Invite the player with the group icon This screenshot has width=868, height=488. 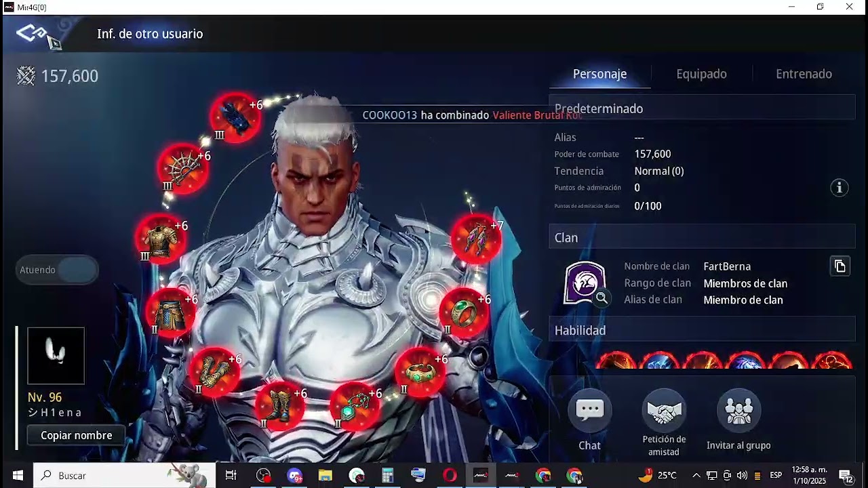(x=738, y=410)
